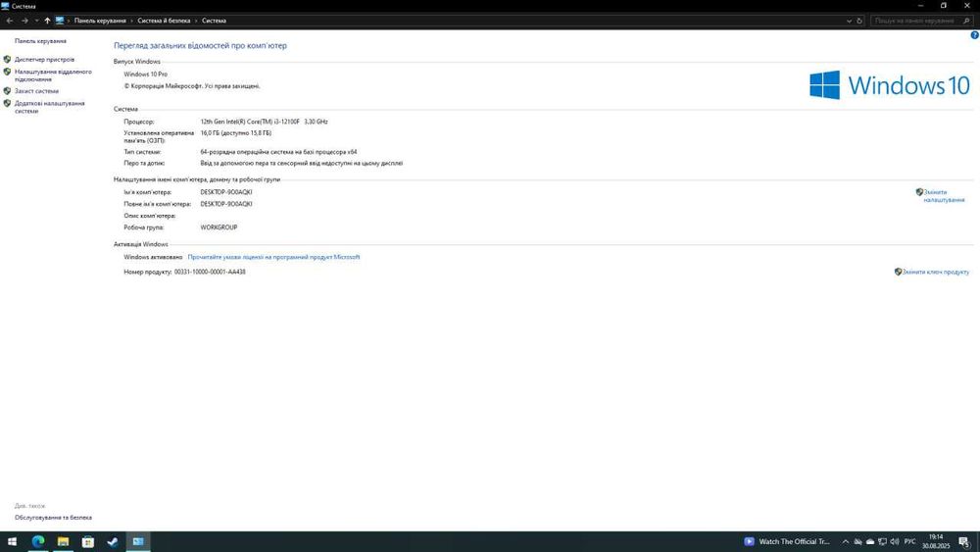Open Steam from the taskbar
The image size is (980, 552).
[113, 541]
